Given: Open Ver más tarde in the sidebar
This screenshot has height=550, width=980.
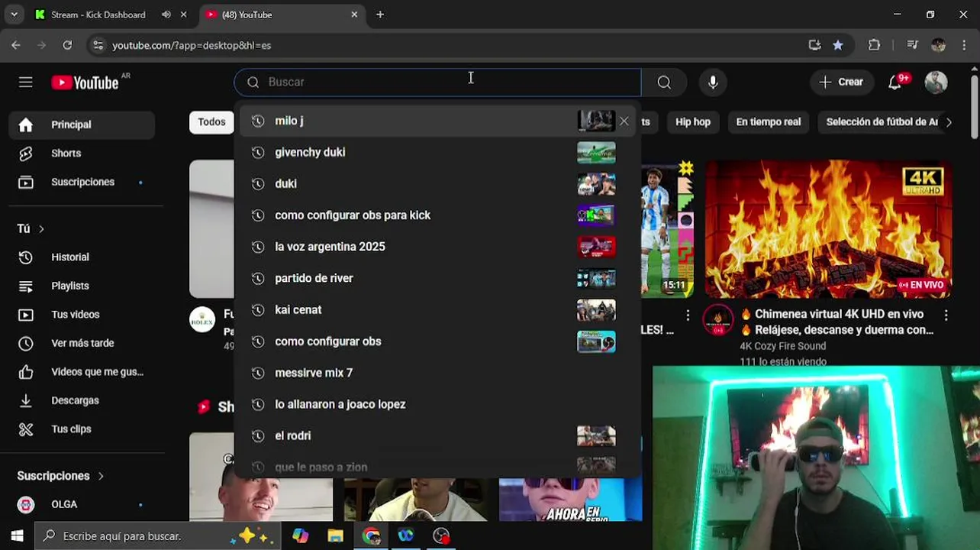Looking at the screenshot, I should [82, 343].
